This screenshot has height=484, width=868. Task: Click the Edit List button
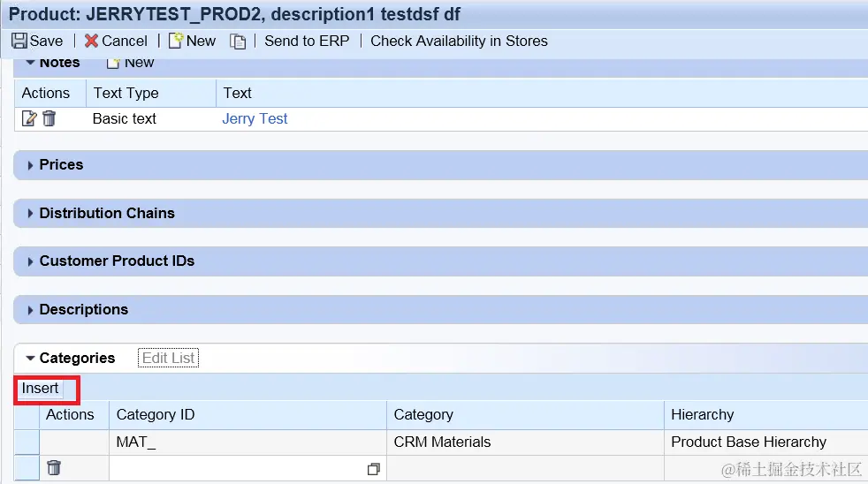coord(168,358)
